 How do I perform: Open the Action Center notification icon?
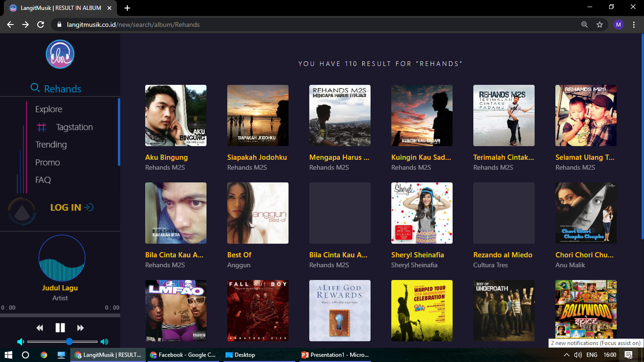(x=628, y=355)
